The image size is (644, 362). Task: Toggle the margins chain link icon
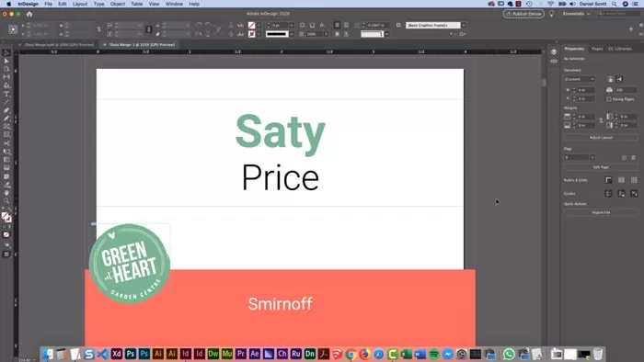coord(601,121)
